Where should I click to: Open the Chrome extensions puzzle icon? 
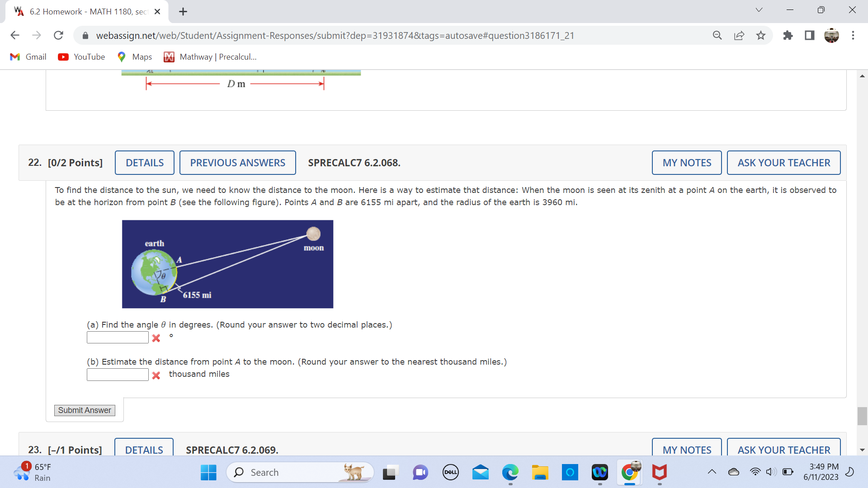tap(788, 35)
